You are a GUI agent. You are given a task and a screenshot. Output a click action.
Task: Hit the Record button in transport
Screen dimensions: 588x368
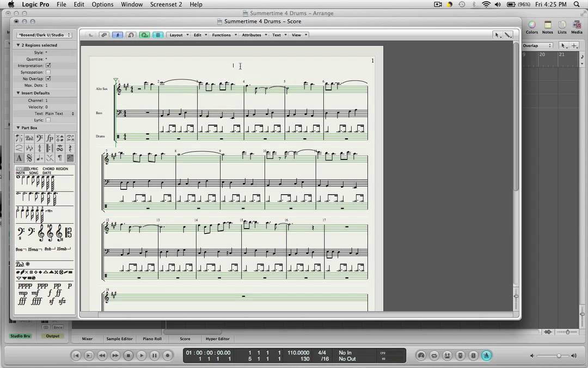coord(168,355)
